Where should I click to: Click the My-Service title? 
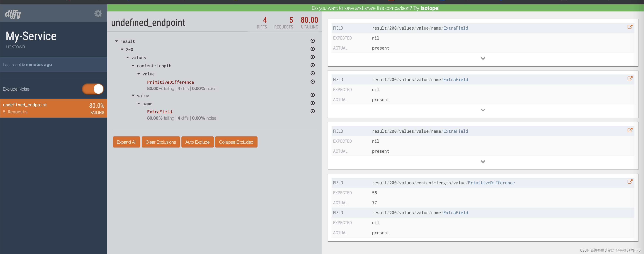point(31,36)
